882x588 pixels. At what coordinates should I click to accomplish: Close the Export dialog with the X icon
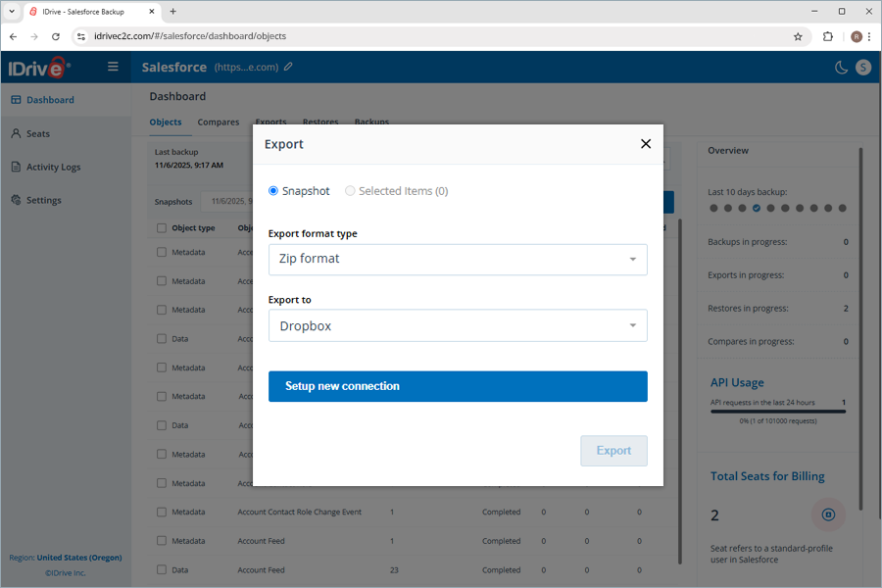click(x=646, y=144)
